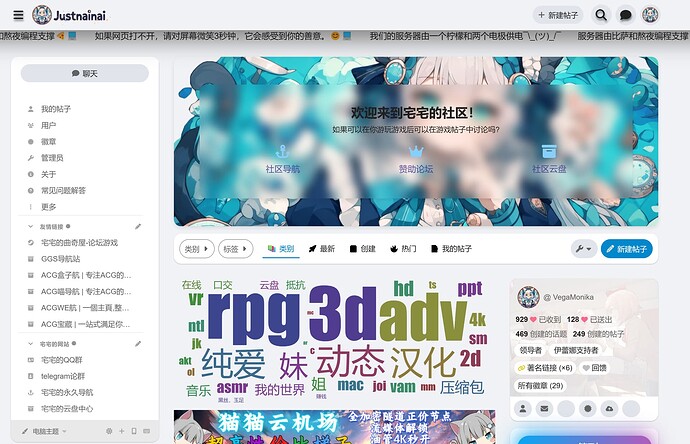Switch to the 最新 tab

pos(322,249)
